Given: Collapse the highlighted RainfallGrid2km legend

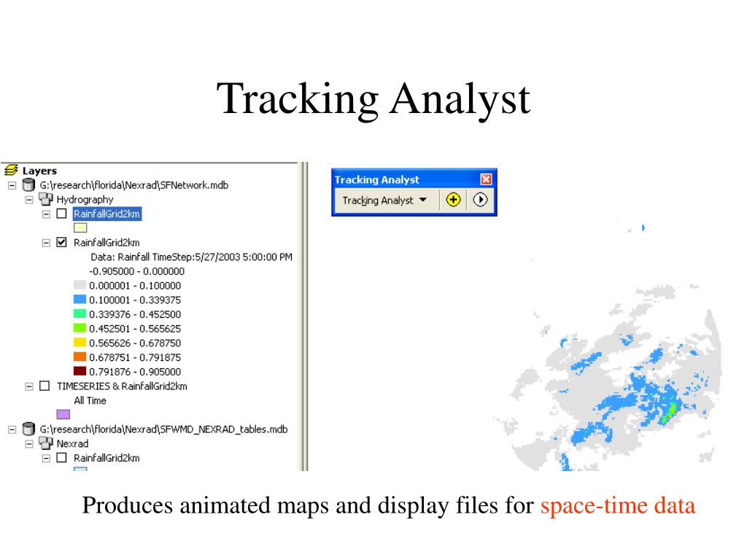Looking at the screenshot, I should tap(46, 214).
